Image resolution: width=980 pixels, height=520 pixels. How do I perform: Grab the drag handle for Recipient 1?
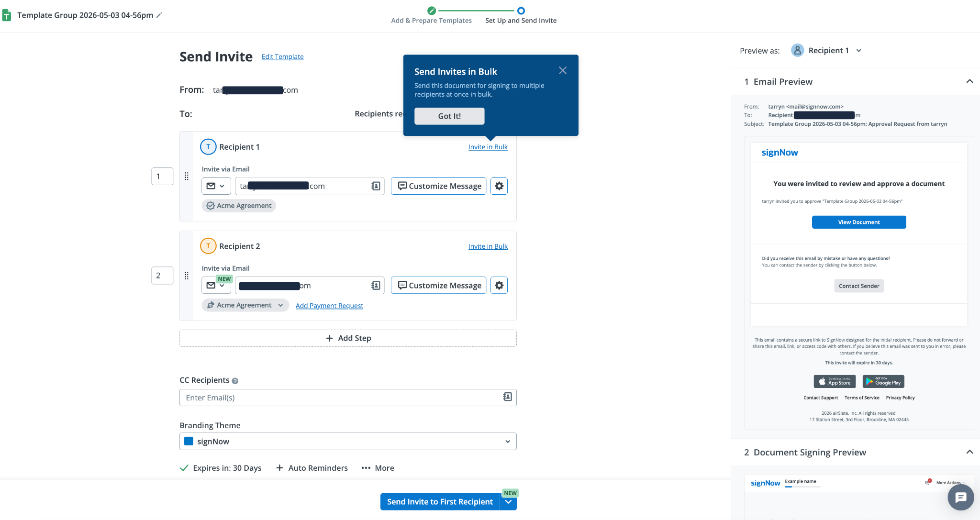(x=187, y=176)
